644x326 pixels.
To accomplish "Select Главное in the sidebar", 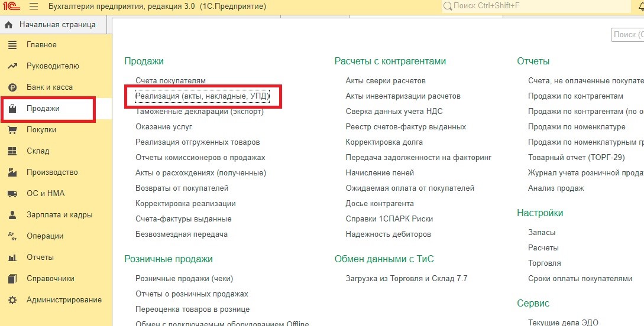I will (41, 45).
